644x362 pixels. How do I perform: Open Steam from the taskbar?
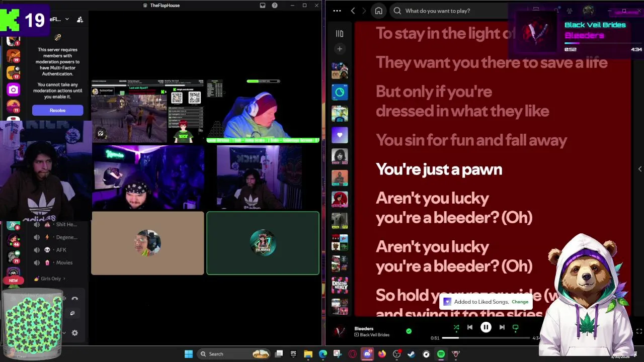411,354
